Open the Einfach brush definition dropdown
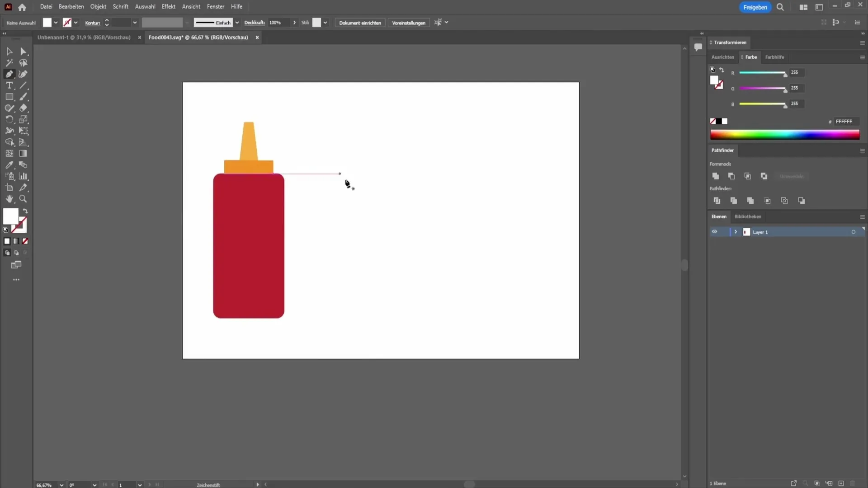This screenshot has height=488, width=868. click(x=237, y=23)
